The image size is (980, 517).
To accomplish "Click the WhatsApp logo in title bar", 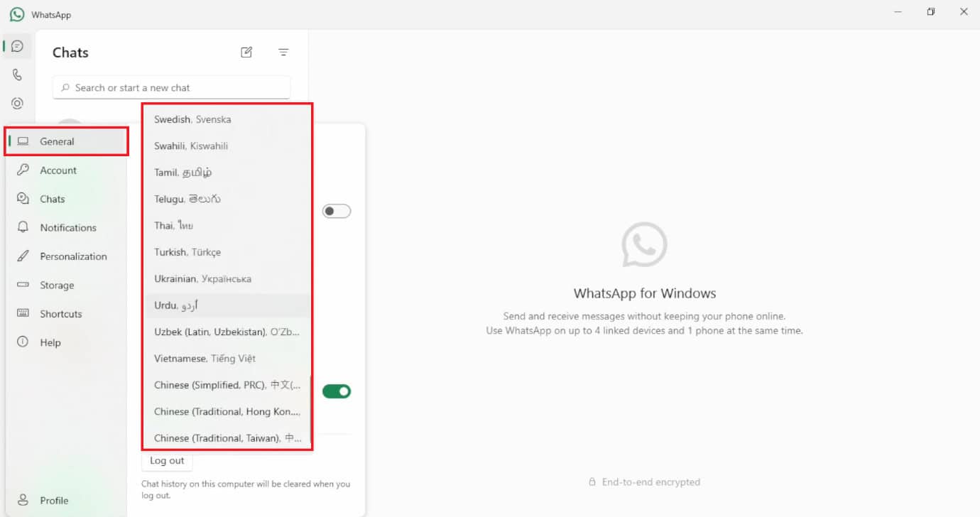I will click(16, 14).
